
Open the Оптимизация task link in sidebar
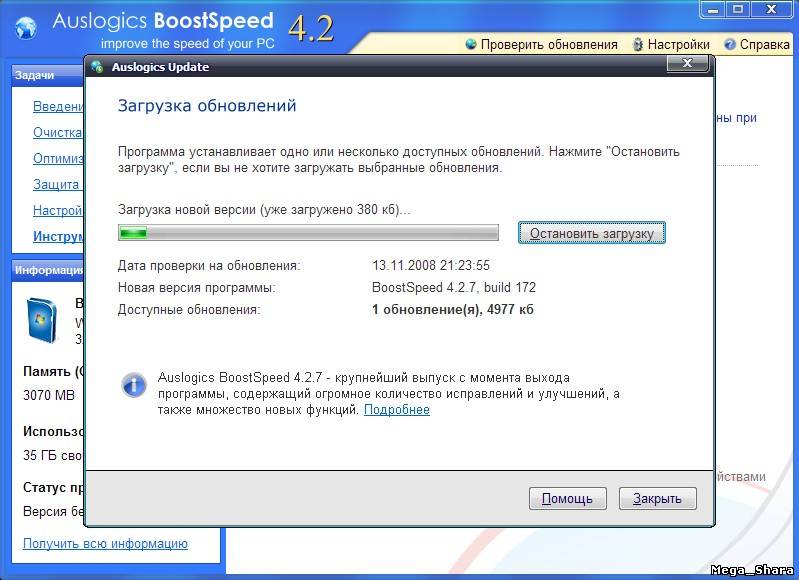click(58, 159)
